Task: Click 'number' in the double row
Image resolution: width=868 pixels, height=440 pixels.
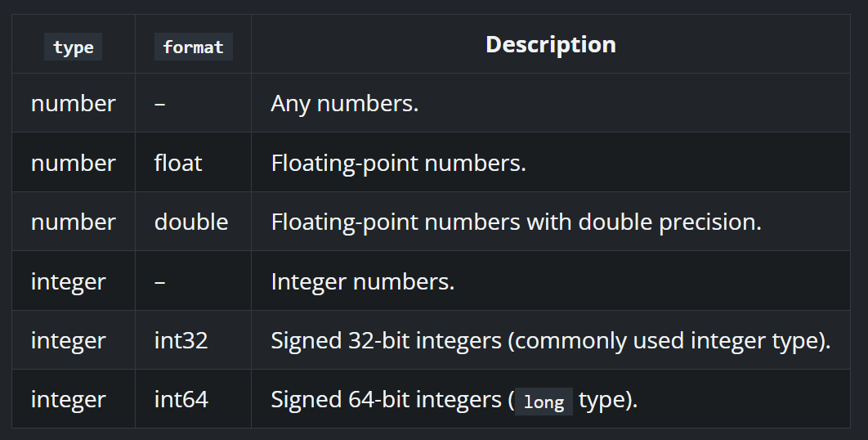Action: 73,222
